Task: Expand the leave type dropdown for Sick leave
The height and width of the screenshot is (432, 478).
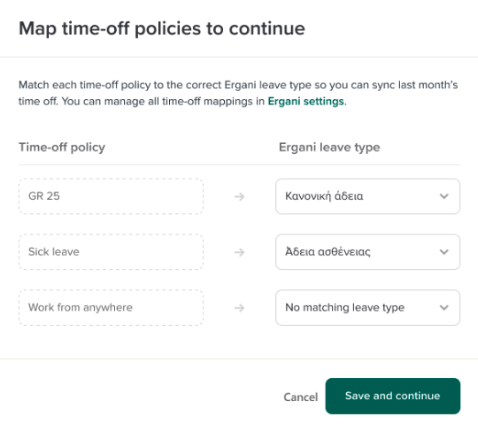Action: point(368,252)
